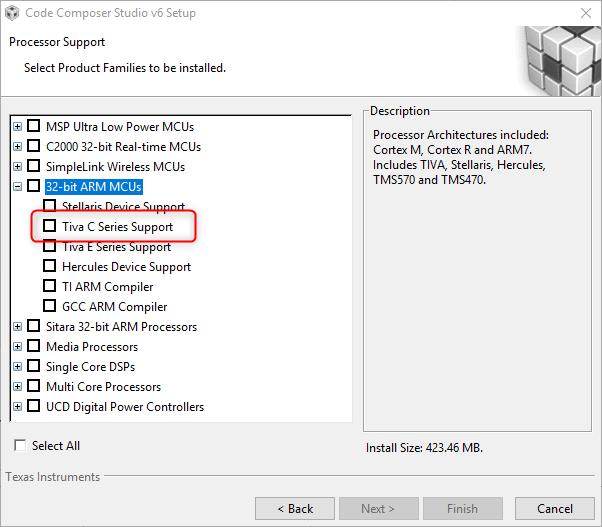Select the 32-bit ARM MCUs tree label
This screenshot has height=527, width=602.
pos(94,187)
